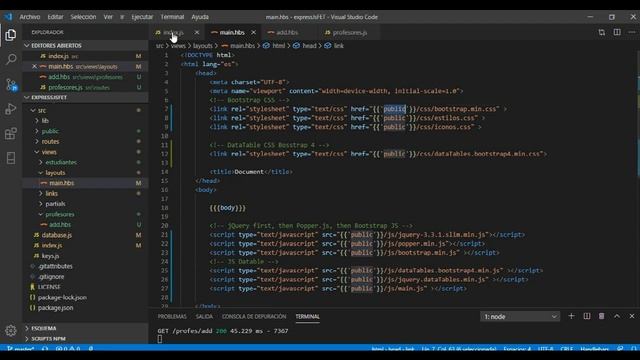This screenshot has width=640, height=360.
Task: Kill terminal with trash icon
Action: [602, 316]
